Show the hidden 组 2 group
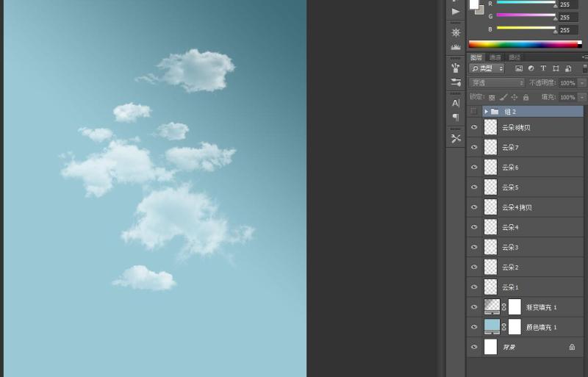The image size is (588, 377). click(474, 111)
